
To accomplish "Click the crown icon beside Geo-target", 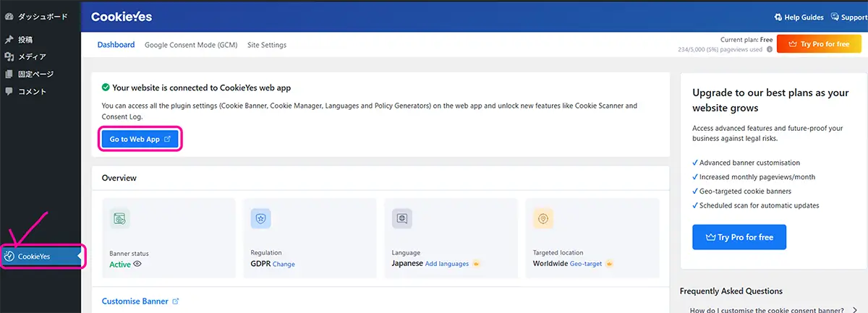I will (609, 264).
